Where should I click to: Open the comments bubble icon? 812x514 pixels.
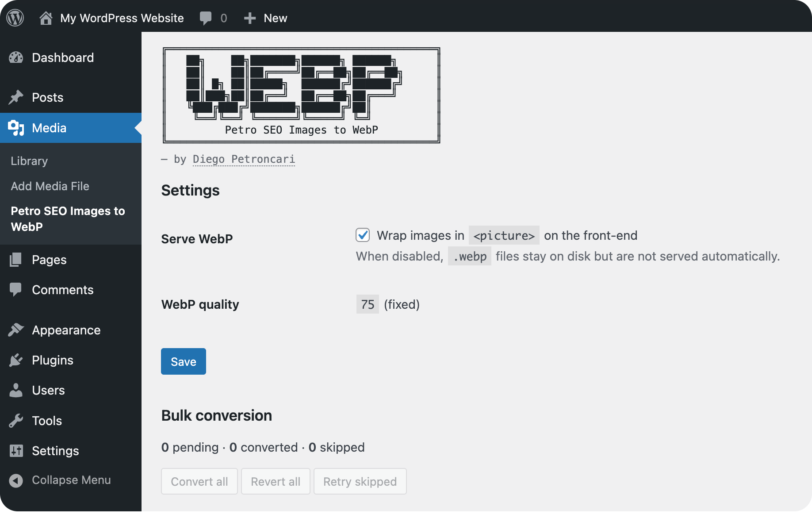(206, 18)
